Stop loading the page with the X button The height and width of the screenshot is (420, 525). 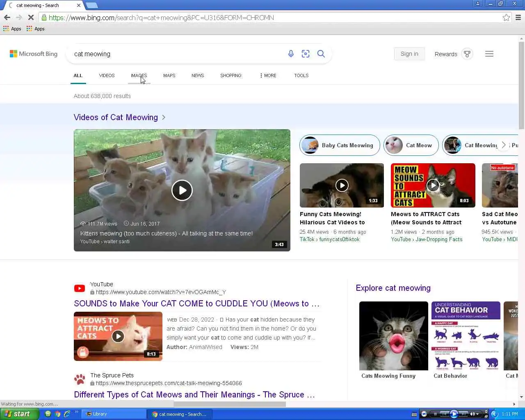(x=31, y=17)
